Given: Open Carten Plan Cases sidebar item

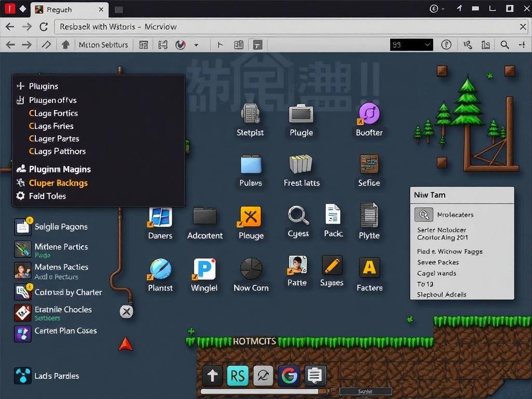Looking at the screenshot, I should (56, 333).
